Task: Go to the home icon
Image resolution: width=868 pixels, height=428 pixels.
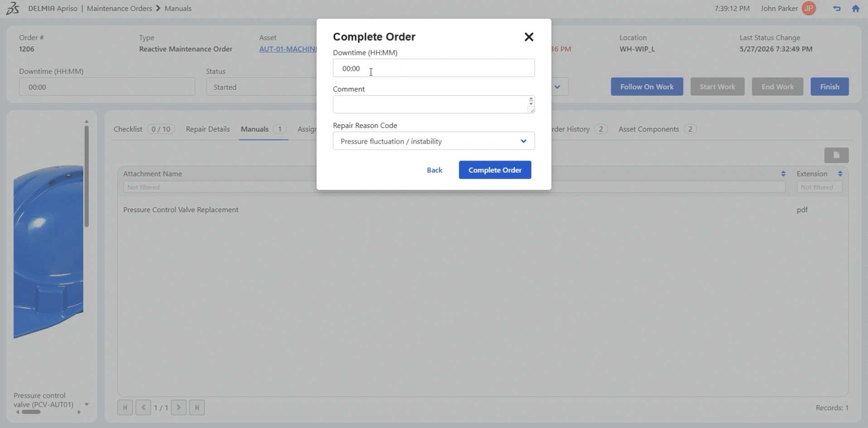Action: [x=855, y=8]
